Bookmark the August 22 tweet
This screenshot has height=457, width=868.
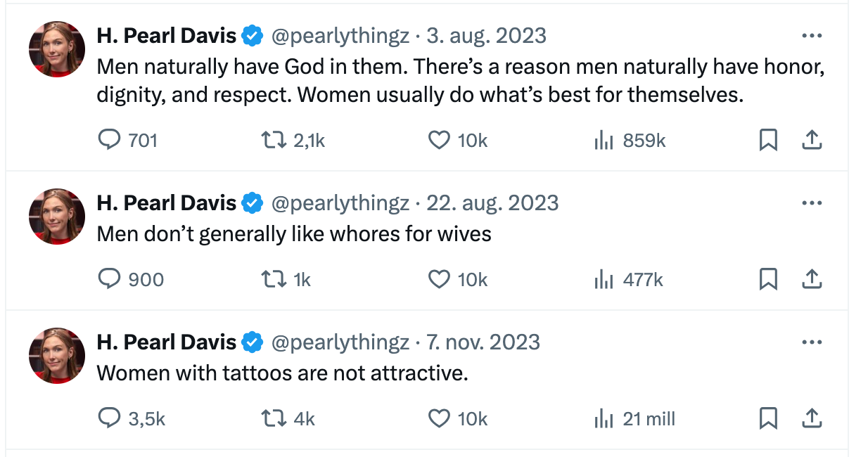pos(769,280)
